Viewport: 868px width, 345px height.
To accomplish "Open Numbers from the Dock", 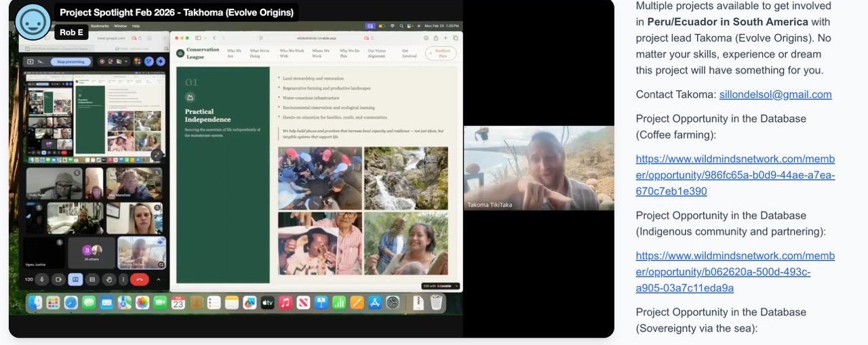I will tap(339, 303).
